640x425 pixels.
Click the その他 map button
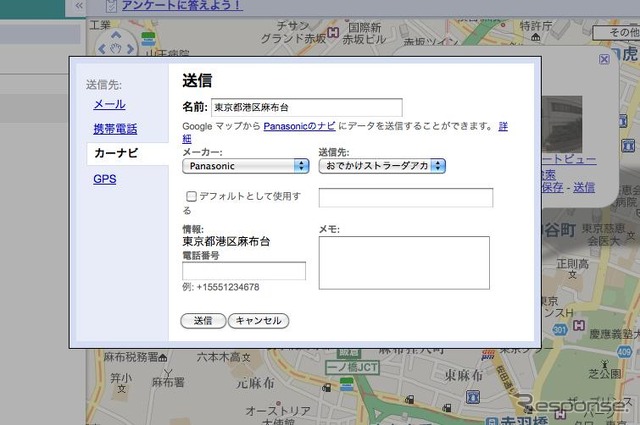(x=616, y=33)
